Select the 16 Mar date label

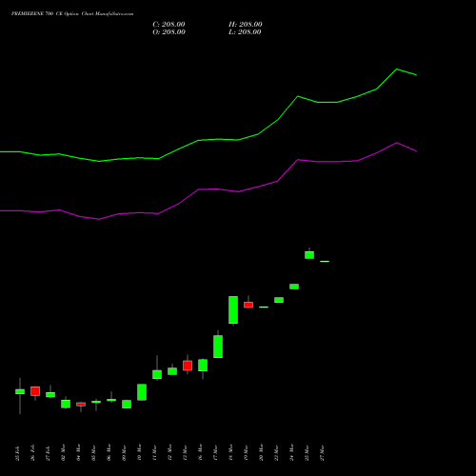click(x=201, y=453)
